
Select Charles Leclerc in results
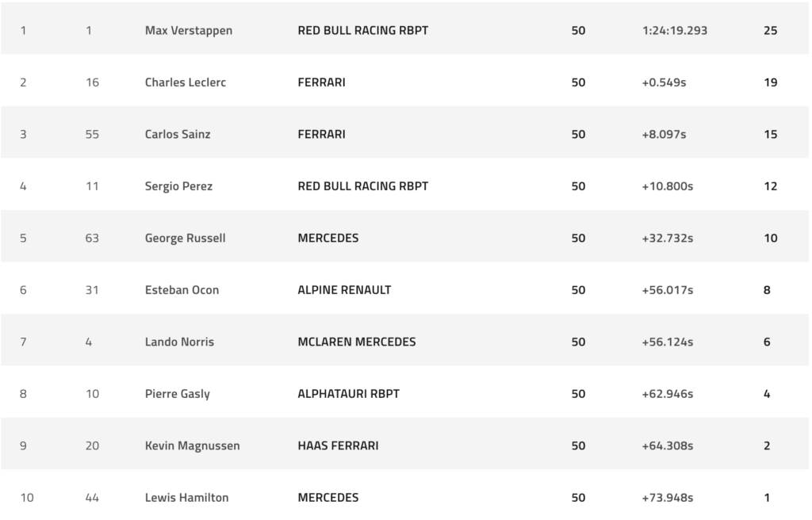point(185,82)
